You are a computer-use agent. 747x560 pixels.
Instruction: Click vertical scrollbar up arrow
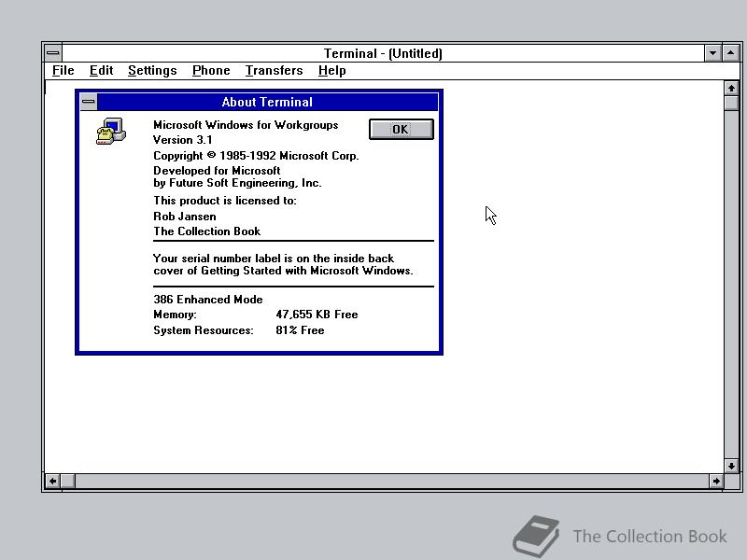(731, 88)
